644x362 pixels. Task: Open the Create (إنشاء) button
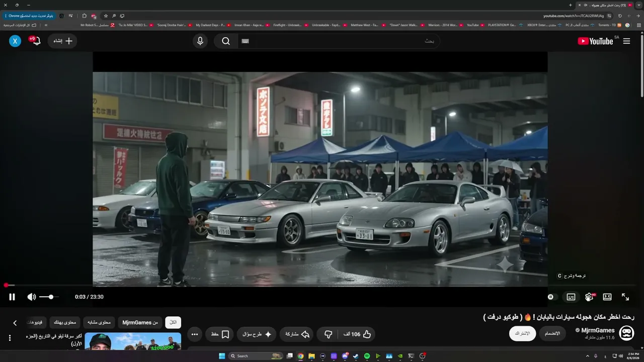[x=62, y=41]
